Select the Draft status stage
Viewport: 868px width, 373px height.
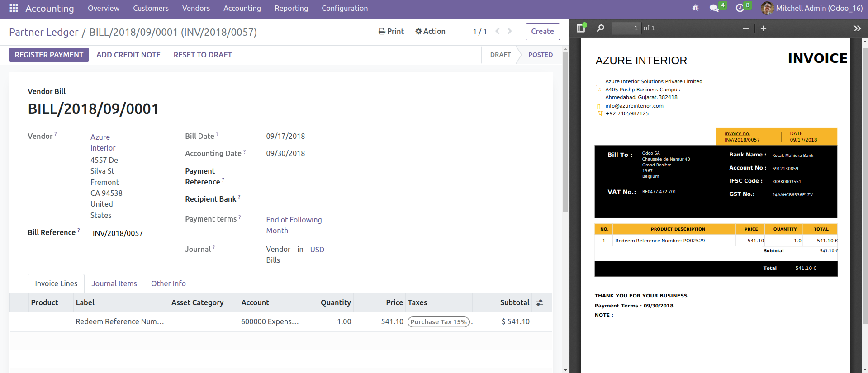(500, 55)
